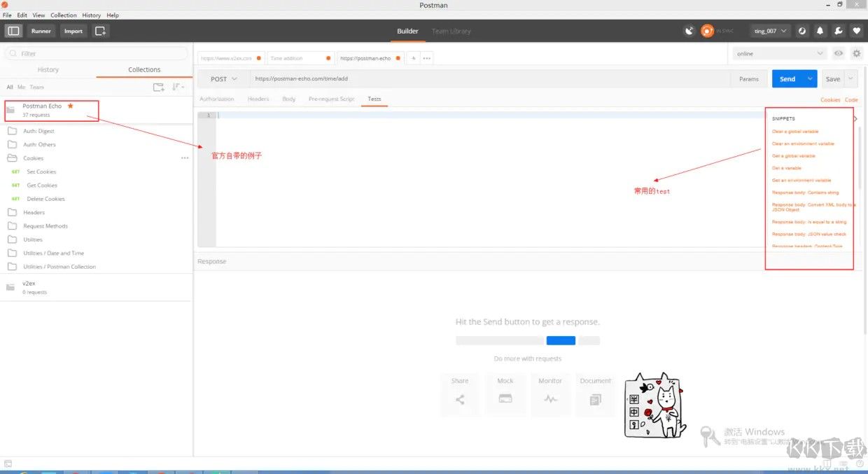
Task: Open the History menu in the menu bar
Action: pos(92,15)
